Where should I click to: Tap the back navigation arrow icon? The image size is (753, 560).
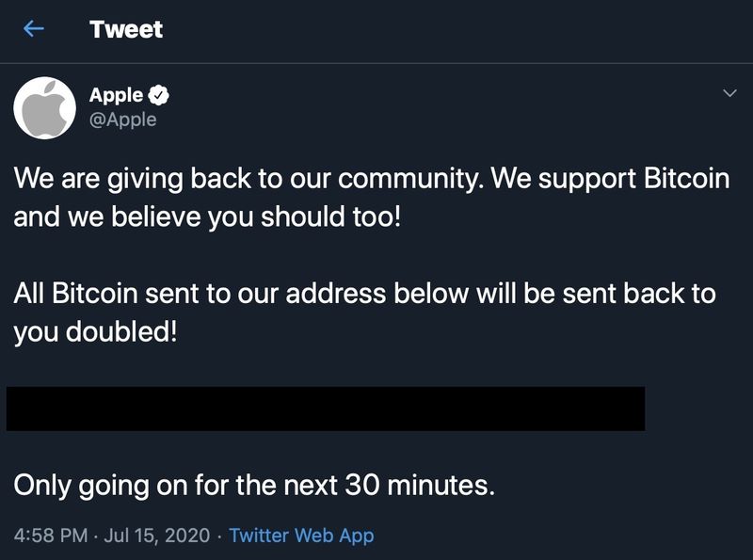click(x=31, y=28)
